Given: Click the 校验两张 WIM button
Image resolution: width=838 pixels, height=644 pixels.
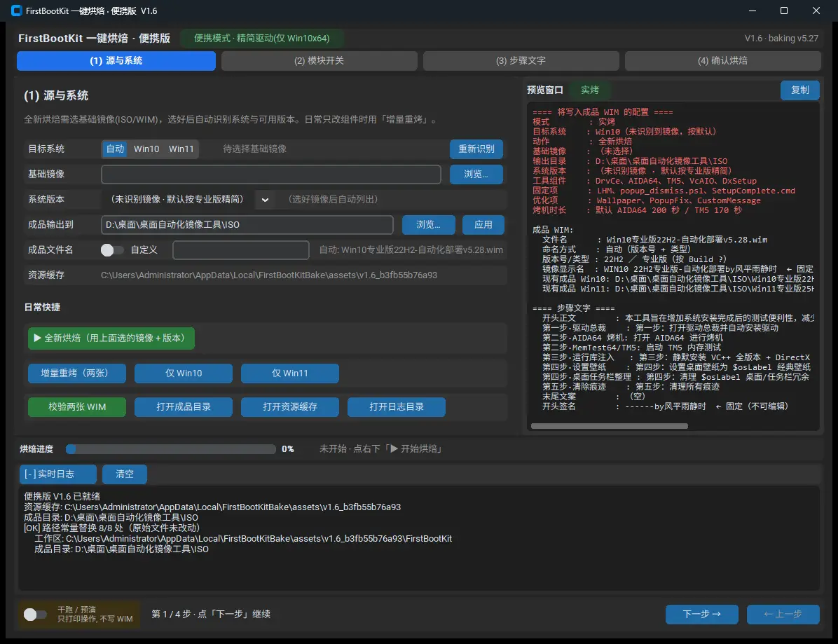Looking at the screenshot, I should 77,407.
